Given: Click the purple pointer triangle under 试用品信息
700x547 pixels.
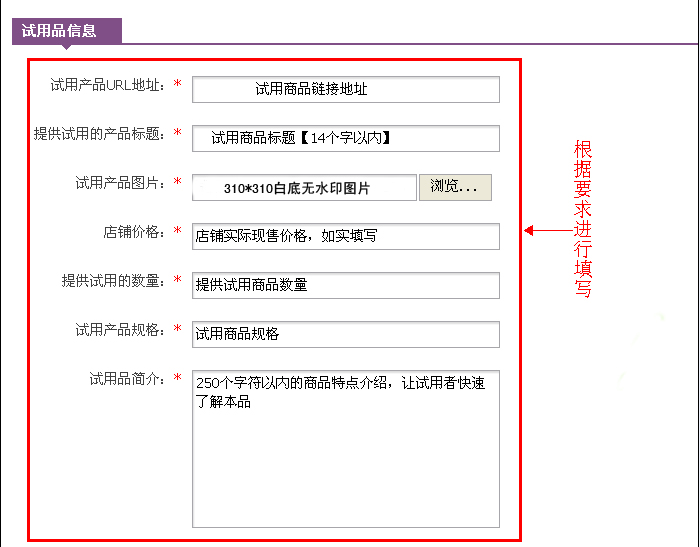Looking at the screenshot, I should (66, 46).
